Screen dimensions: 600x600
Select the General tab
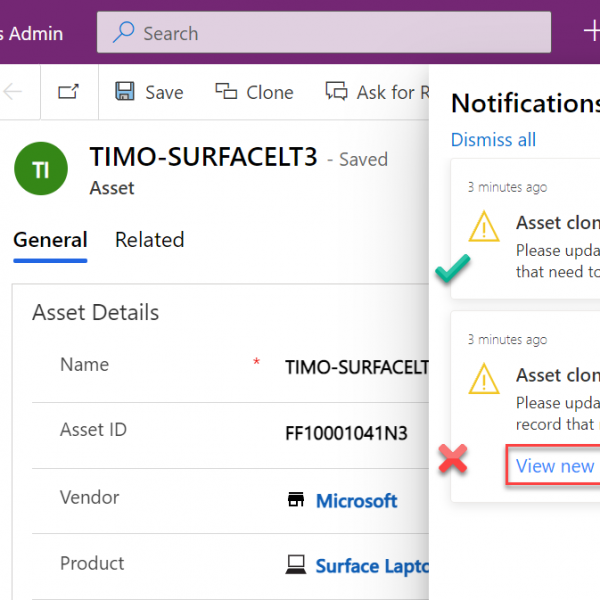point(50,240)
